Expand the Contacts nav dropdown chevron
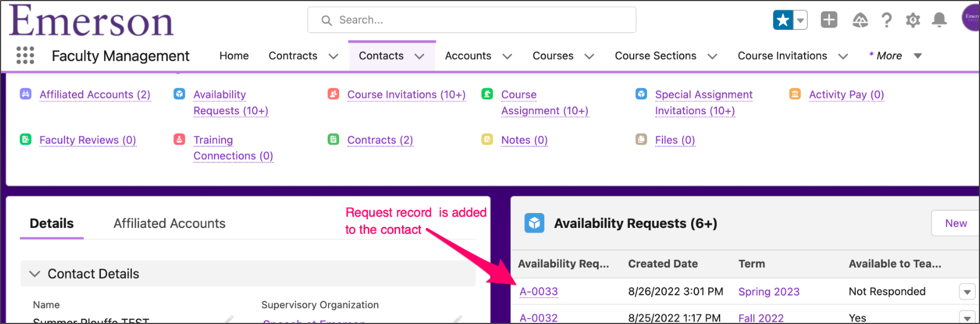 pyautogui.click(x=419, y=56)
